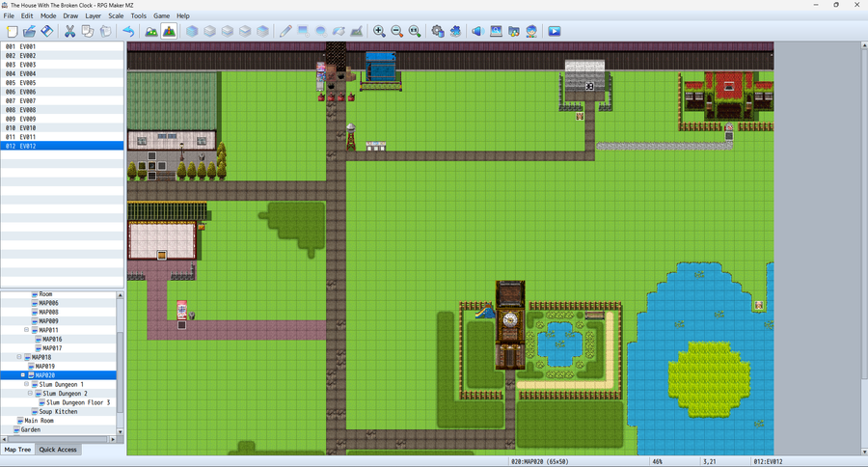868x467 pixels.
Task: Select EV009 in the event list
Action: (62, 119)
